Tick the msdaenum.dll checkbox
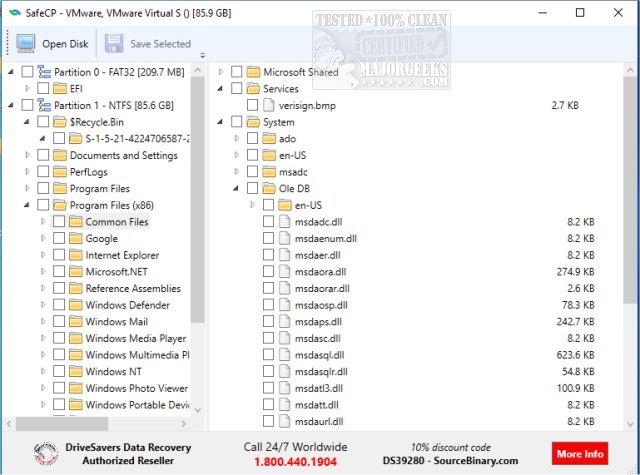Viewport: 640px width, 475px height. pos(268,238)
